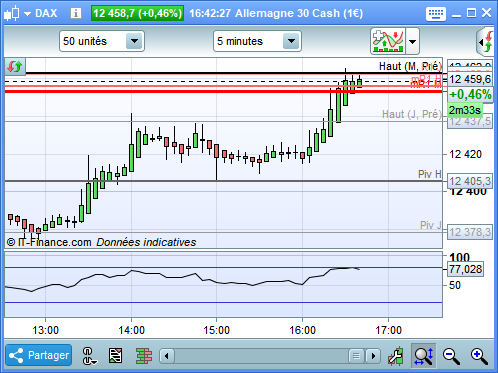Click the zoom out magnifier icon
The width and height of the screenshot is (498, 373).
[x=451, y=356]
